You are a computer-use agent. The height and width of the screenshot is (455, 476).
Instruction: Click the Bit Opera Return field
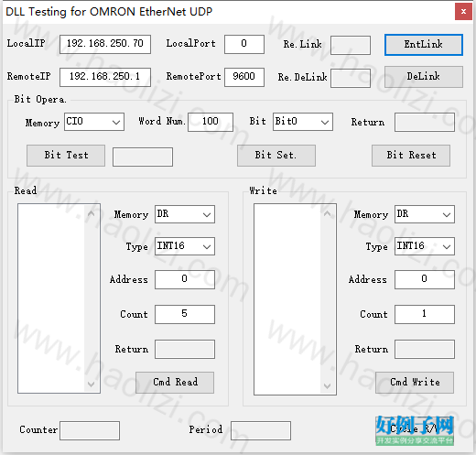tap(425, 122)
